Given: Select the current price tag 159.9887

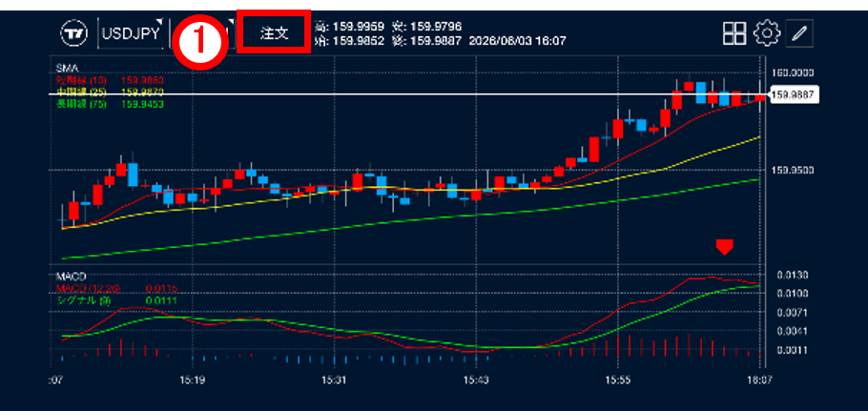Looking at the screenshot, I should coord(792,94).
